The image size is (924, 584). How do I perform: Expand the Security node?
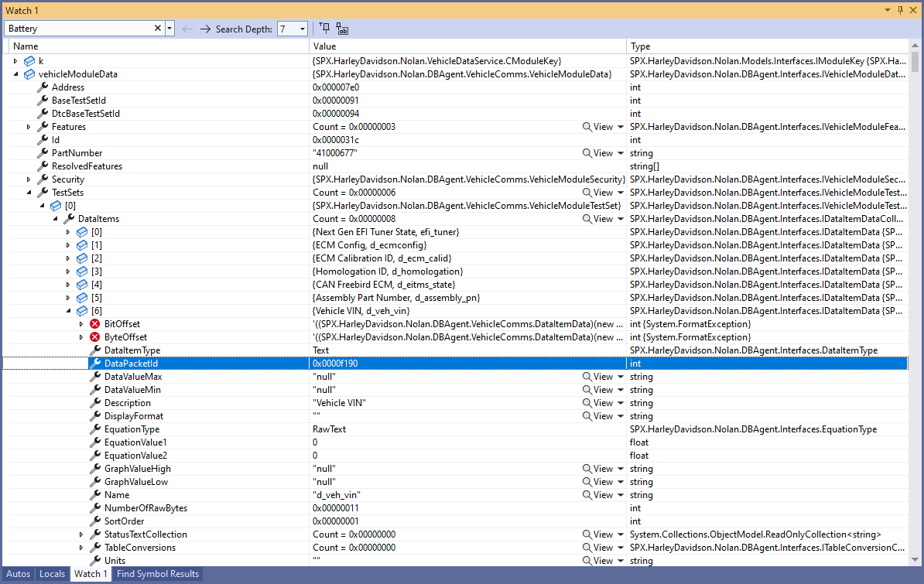tap(29, 179)
